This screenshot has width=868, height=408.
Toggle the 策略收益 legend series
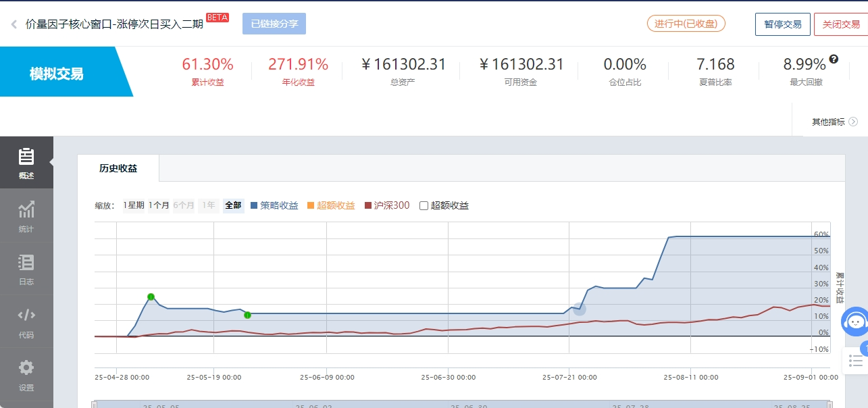(x=274, y=205)
